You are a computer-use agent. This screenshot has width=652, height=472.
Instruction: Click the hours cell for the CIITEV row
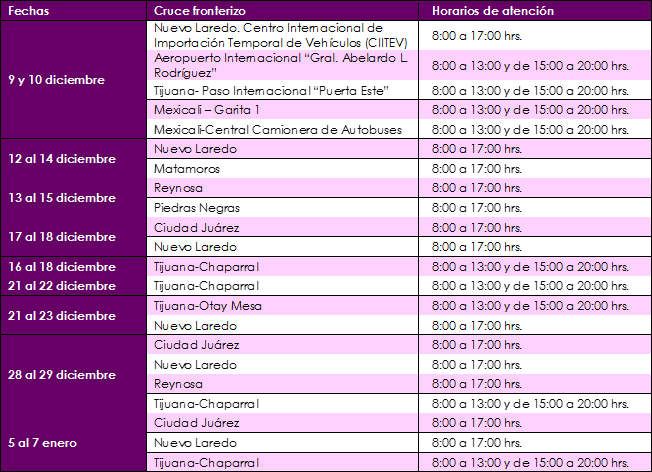click(x=535, y=36)
